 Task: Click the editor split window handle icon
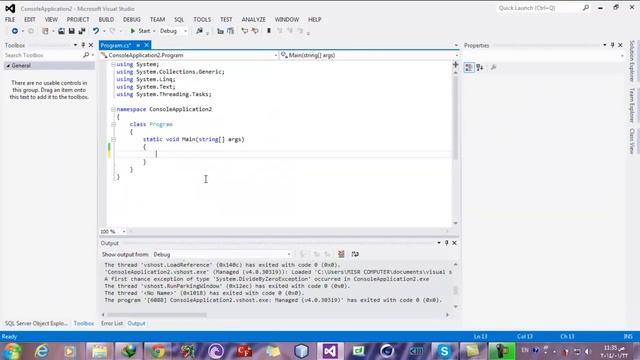click(456, 64)
